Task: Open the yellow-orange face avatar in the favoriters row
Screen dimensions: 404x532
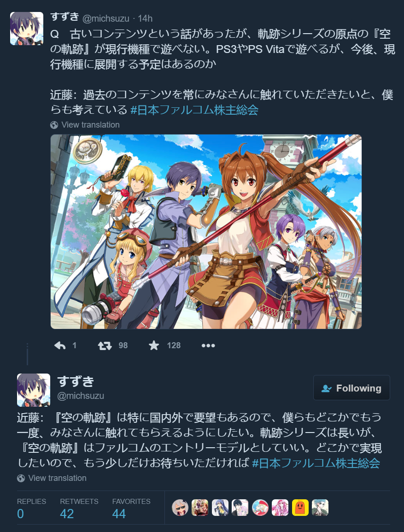Action: (300, 508)
